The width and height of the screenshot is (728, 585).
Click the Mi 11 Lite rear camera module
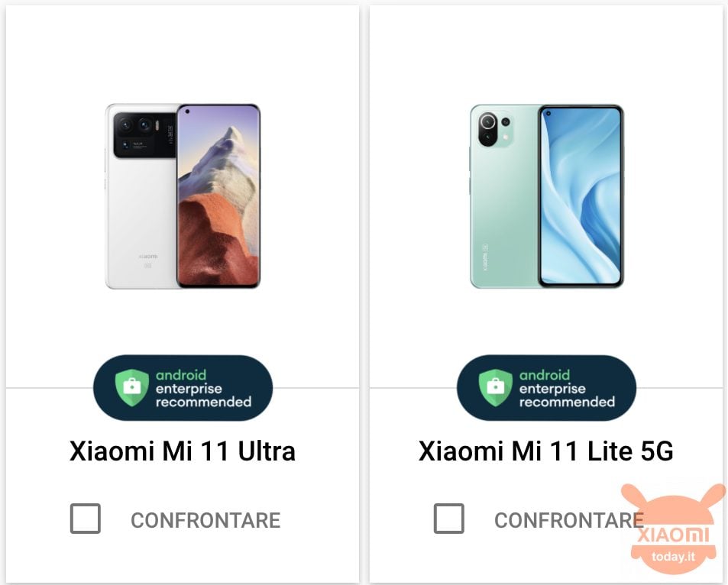495,129
